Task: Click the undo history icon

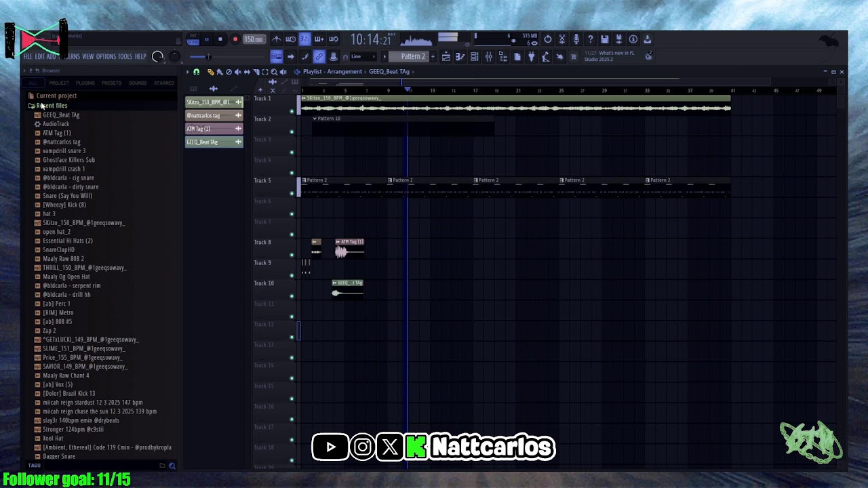Action: click(548, 39)
